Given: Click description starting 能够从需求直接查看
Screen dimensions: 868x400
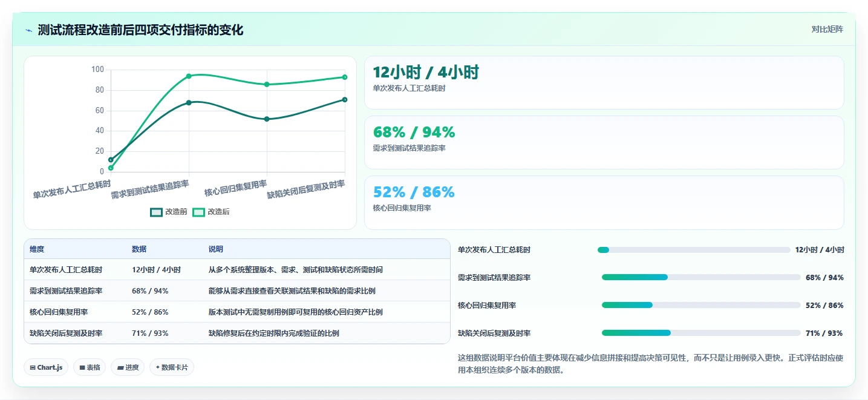Looking at the screenshot, I should 292,291.
